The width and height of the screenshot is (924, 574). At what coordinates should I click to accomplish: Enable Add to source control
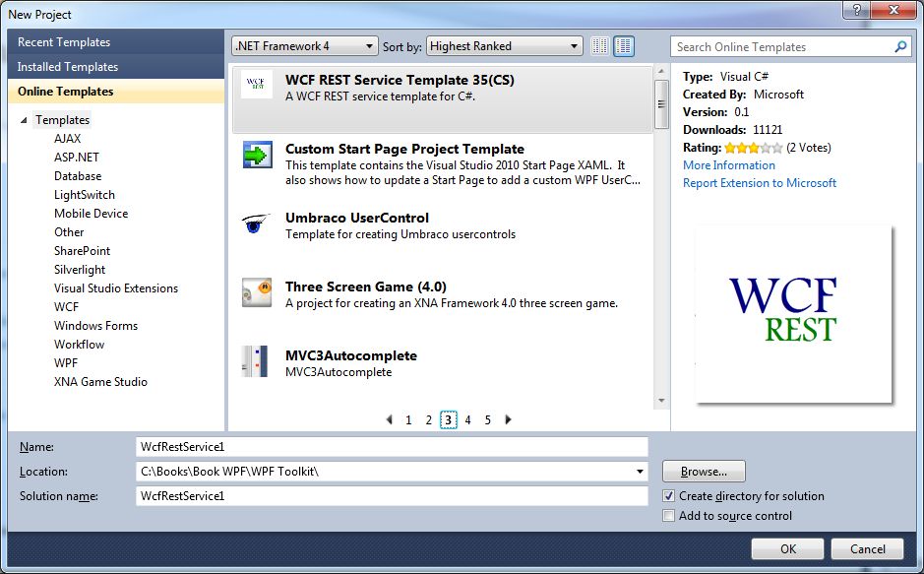(x=668, y=515)
